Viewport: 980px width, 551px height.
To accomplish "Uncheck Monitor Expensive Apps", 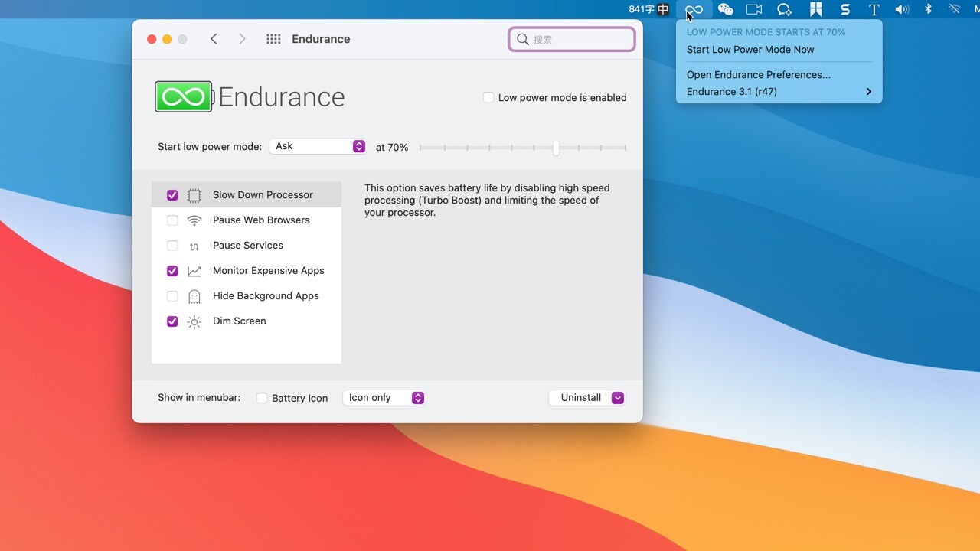I will (172, 271).
